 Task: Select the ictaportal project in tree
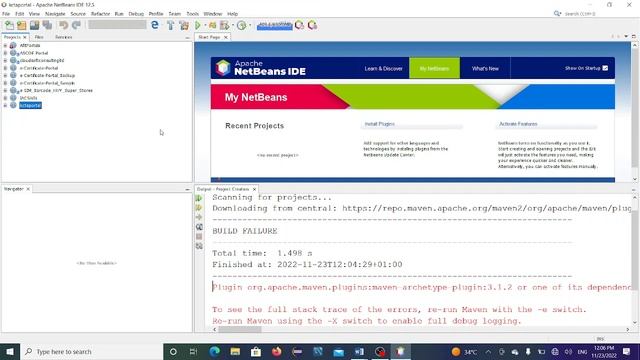(30, 105)
